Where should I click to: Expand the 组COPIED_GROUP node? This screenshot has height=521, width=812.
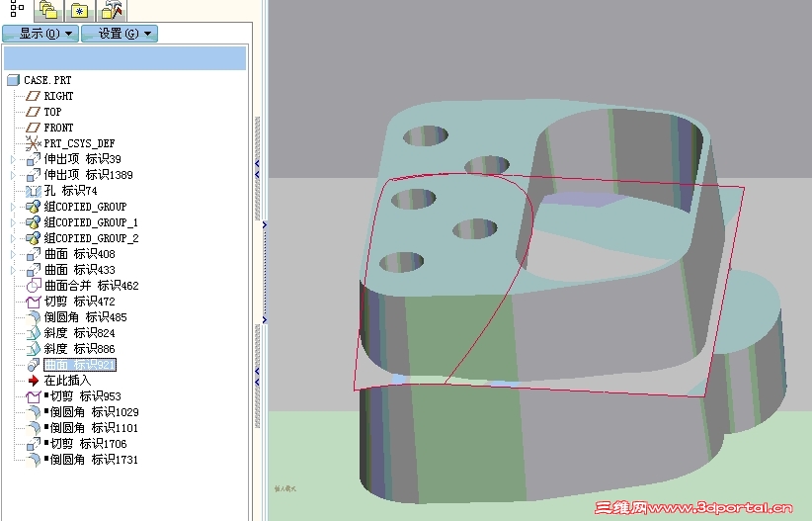[14, 207]
